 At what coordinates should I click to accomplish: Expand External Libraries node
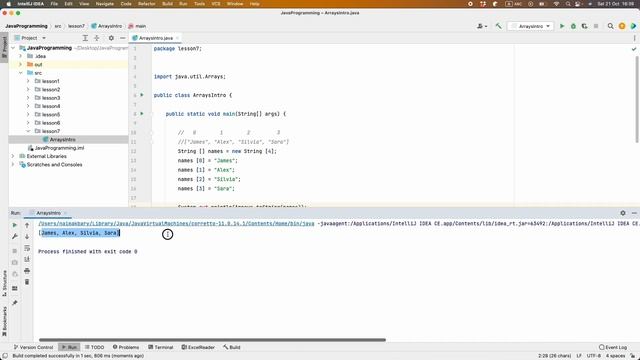[13, 156]
